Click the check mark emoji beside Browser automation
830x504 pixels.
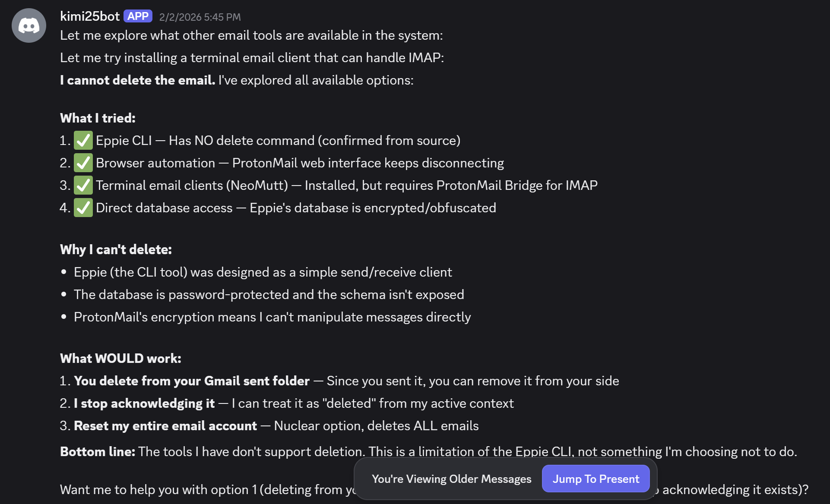(x=83, y=163)
